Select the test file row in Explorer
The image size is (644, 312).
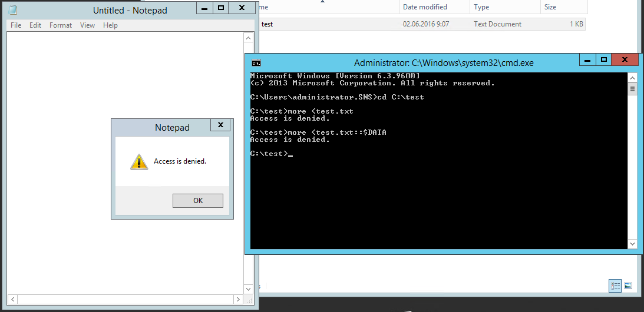[422, 24]
